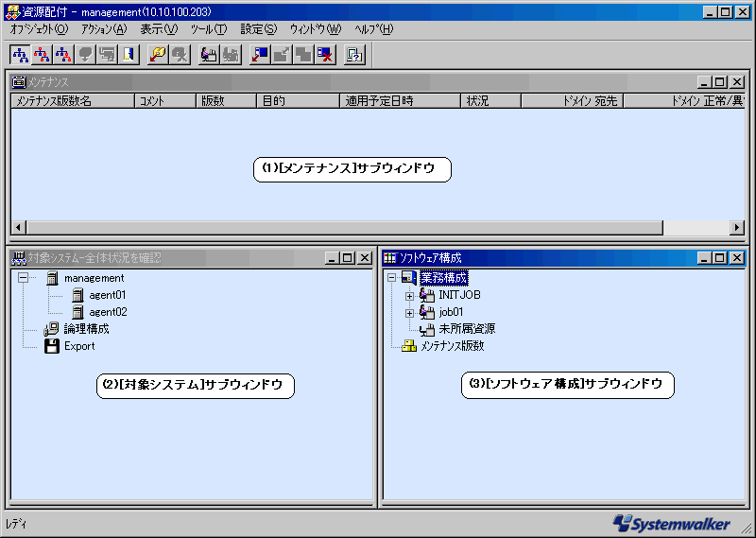Click the メンテナンス subwindow title icon

pos(19,82)
